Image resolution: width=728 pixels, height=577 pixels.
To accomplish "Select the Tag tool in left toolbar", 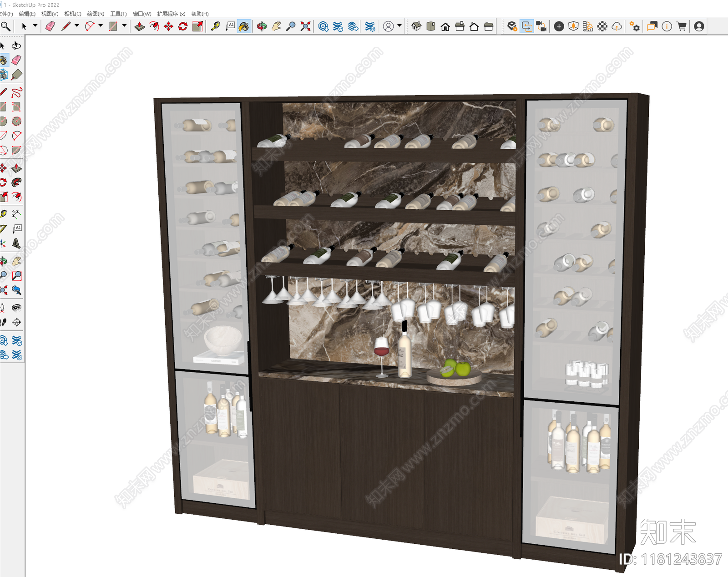I will 17,75.
